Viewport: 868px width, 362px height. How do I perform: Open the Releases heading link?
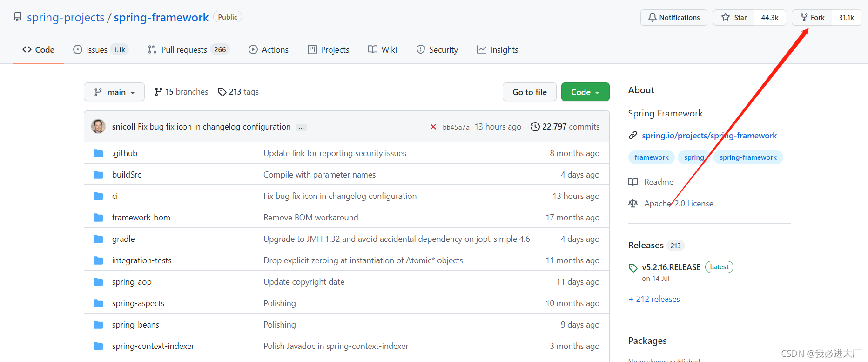[x=646, y=245]
